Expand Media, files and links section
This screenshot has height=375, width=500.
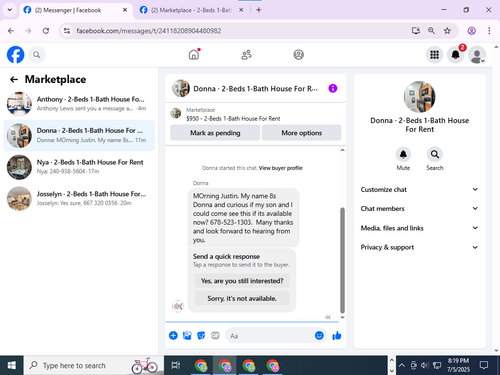pos(419,228)
